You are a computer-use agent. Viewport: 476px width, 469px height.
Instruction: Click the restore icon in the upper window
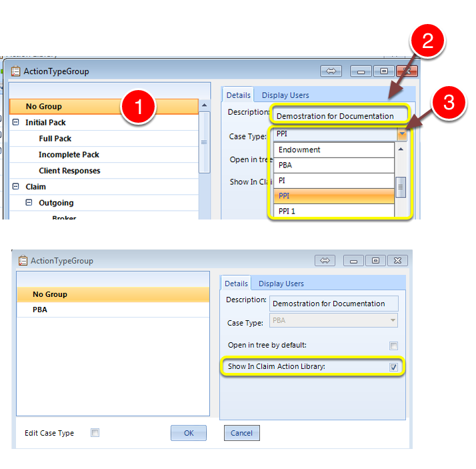pos(384,71)
